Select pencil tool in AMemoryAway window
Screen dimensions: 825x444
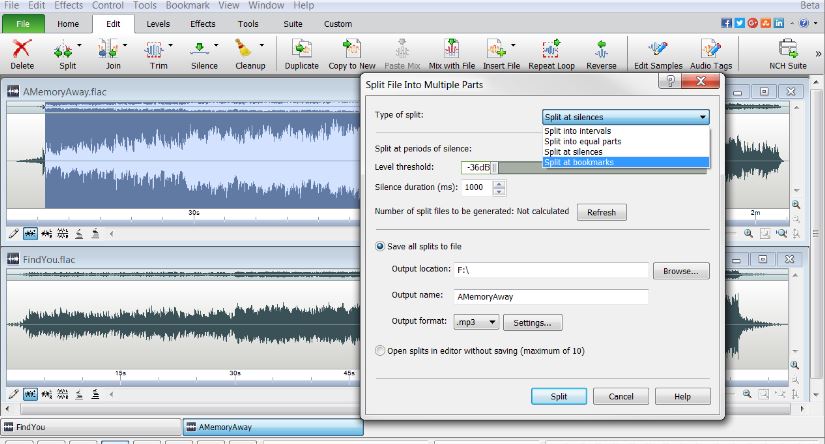[x=14, y=234]
